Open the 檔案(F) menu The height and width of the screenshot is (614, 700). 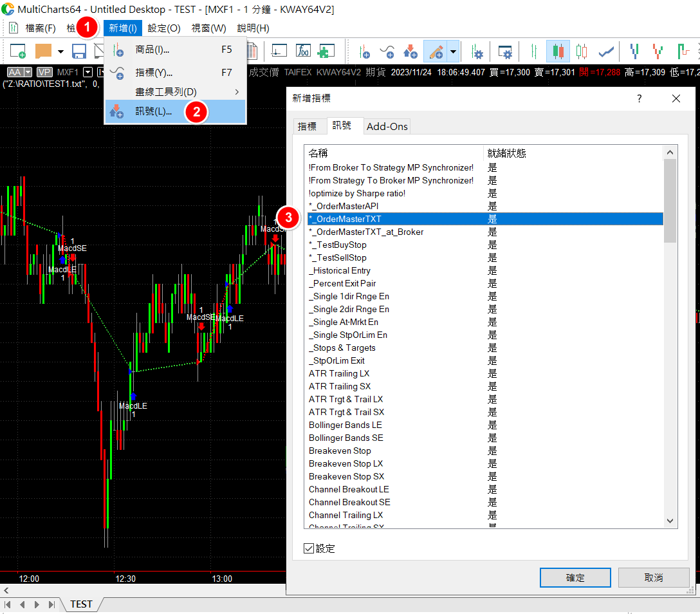pyautogui.click(x=40, y=28)
